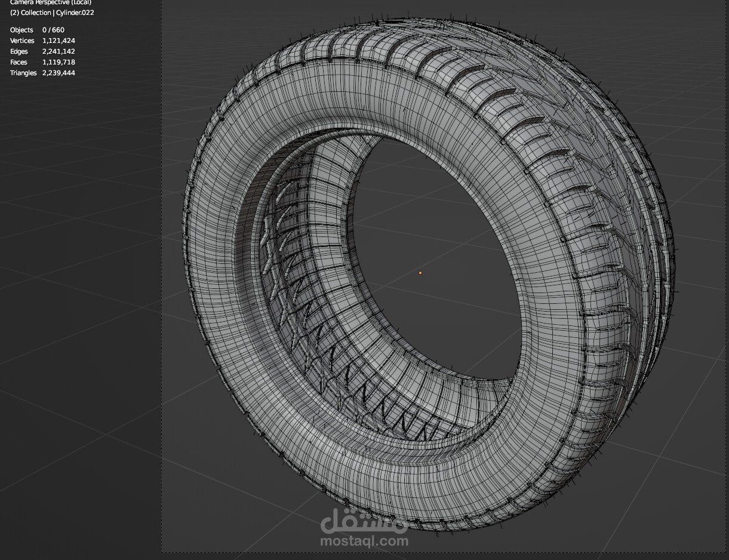This screenshot has width=729, height=560.
Task: Click the Faces count "1,119,718"
Action: [x=59, y=62]
